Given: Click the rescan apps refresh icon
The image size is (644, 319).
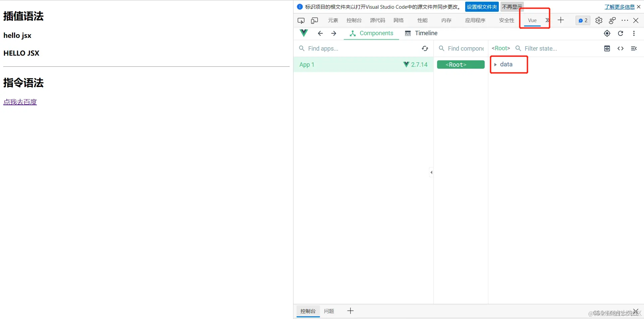Looking at the screenshot, I should [x=425, y=49].
